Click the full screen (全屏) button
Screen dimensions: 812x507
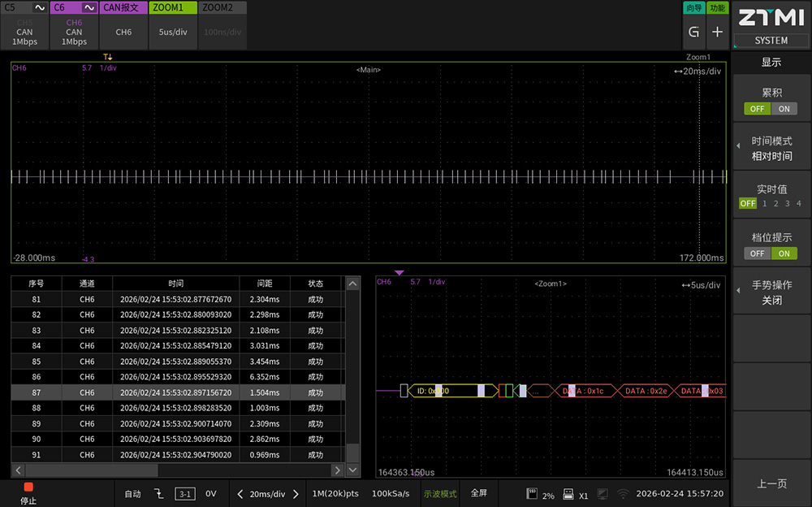(x=479, y=493)
